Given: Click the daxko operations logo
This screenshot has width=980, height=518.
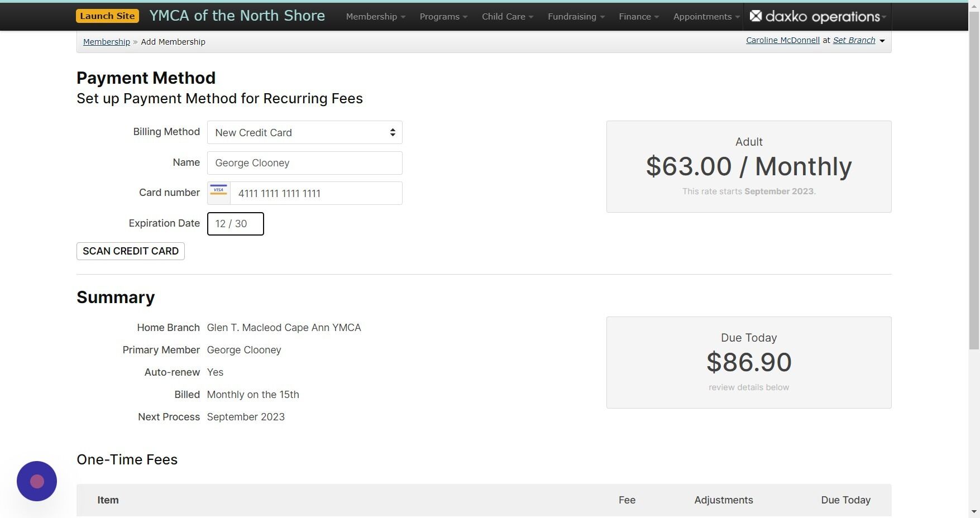Looking at the screenshot, I should pos(815,16).
